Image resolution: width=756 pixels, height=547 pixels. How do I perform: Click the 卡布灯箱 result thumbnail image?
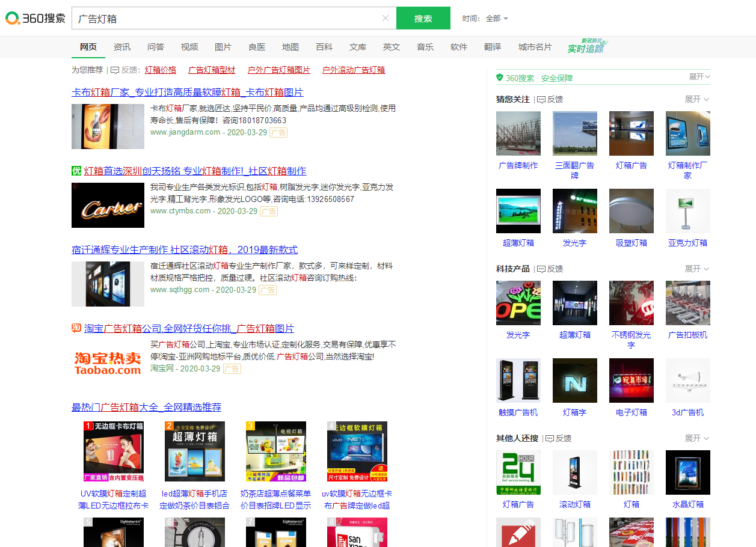click(108, 126)
